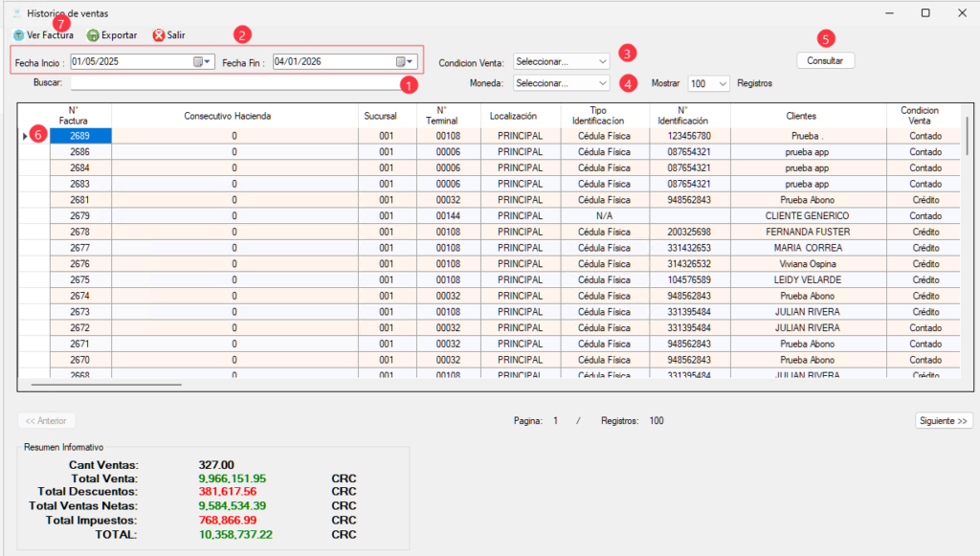Screen dimensions: 980x556
Task: Select the row indicator arrow for invoice 2689
Action: click(25, 136)
